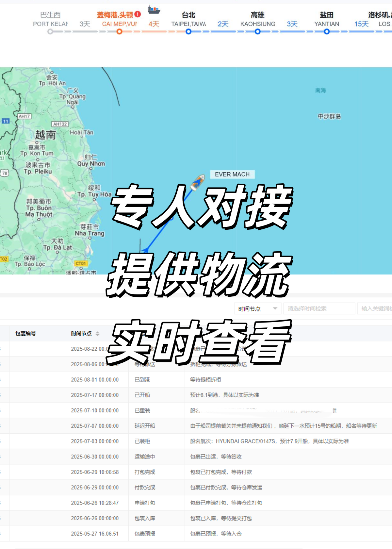392x549 pixels.
Task: Click the 包裹编号 column header
Action: [x=26, y=334]
